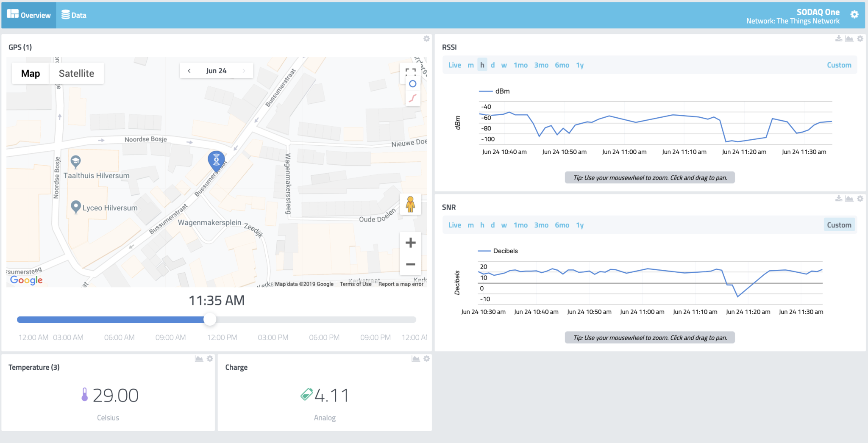Screen dimensions: 868x443
Task: Select 1y range in SNR chart
Action: point(580,225)
